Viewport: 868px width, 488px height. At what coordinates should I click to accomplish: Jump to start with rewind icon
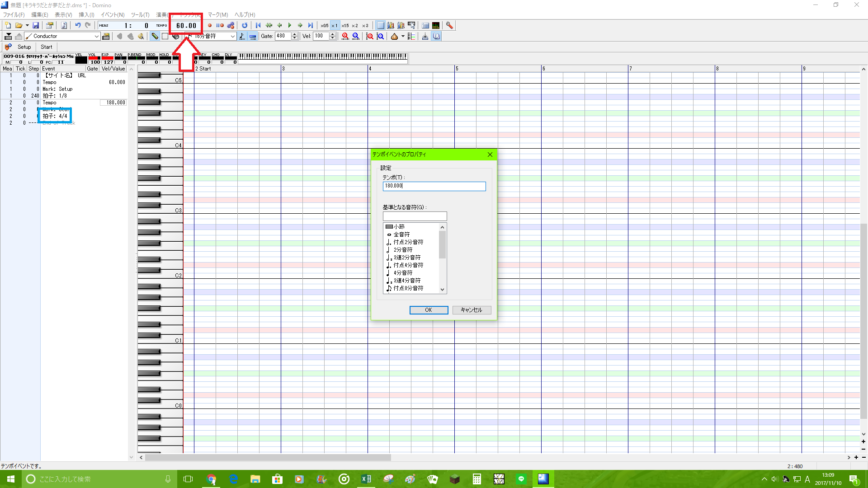(258, 26)
